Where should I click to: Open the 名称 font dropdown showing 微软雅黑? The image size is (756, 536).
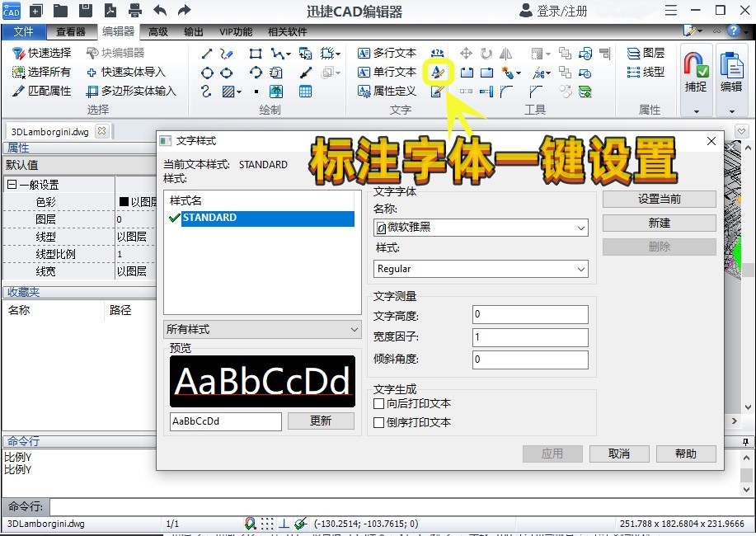(x=481, y=227)
